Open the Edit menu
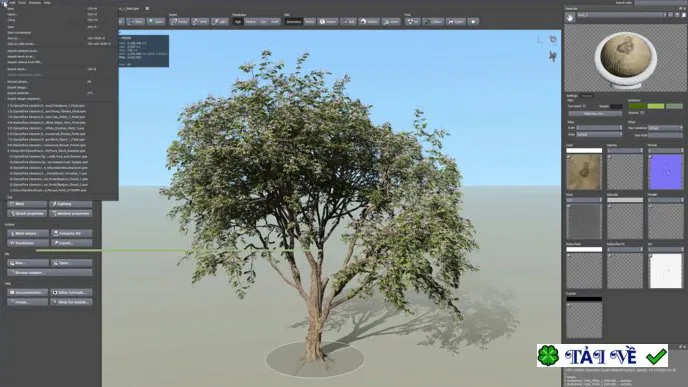Image resolution: width=688 pixels, height=387 pixels. (13, 3)
